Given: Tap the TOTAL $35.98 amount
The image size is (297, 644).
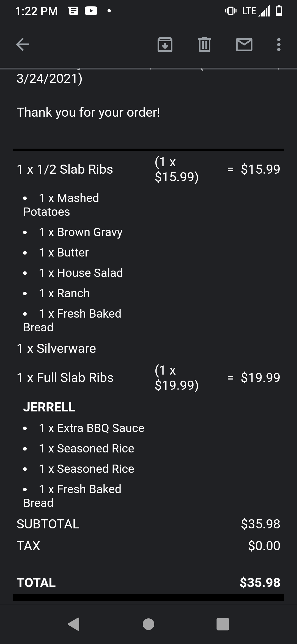Looking at the screenshot, I should point(260,582).
